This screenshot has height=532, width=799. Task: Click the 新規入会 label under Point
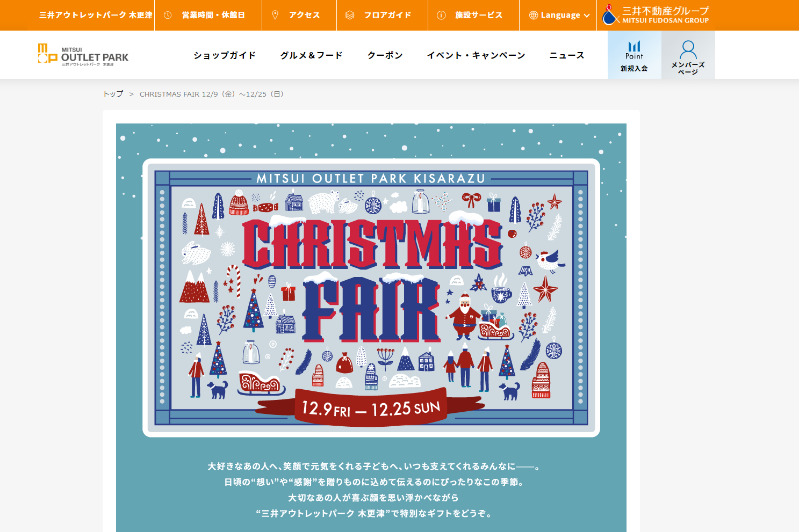[635, 69]
